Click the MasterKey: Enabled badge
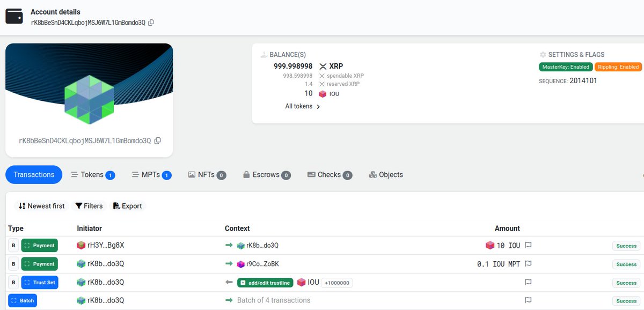This screenshot has height=310, width=644. click(565, 67)
